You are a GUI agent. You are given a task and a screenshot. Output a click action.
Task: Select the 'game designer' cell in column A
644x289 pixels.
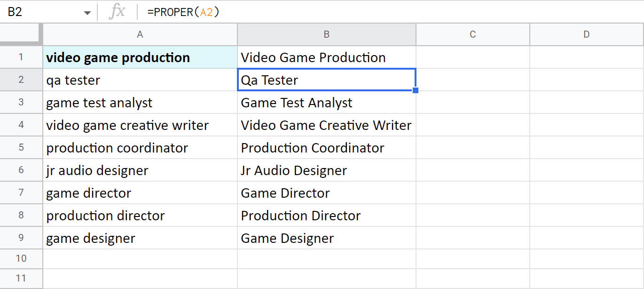pos(140,238)
